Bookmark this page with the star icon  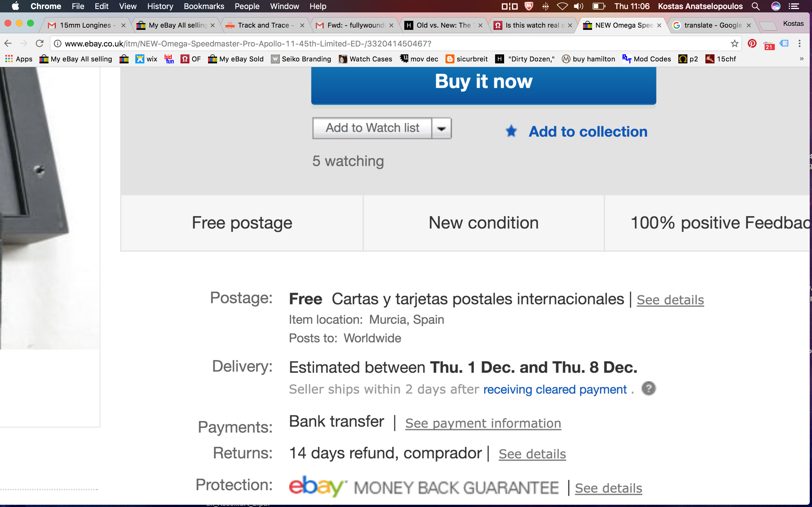coord(734,44)
